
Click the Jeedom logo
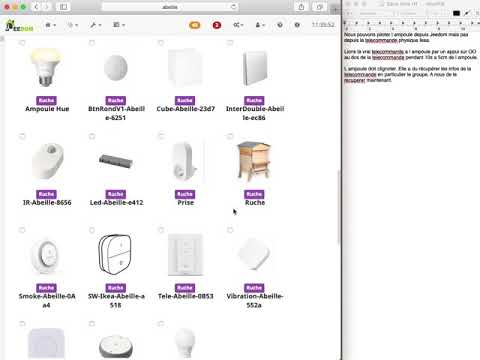(x=19, y=26)
